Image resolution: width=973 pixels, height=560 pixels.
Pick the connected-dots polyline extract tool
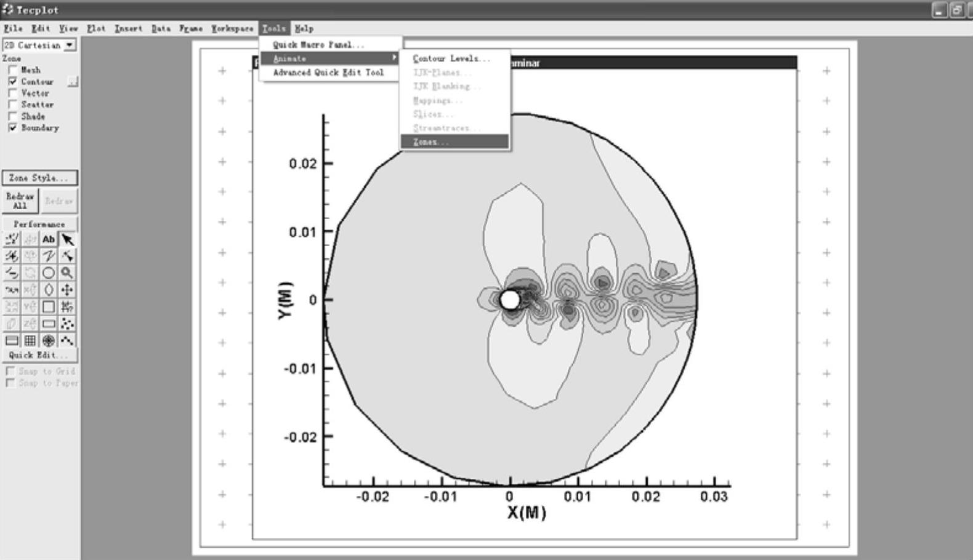67,340
